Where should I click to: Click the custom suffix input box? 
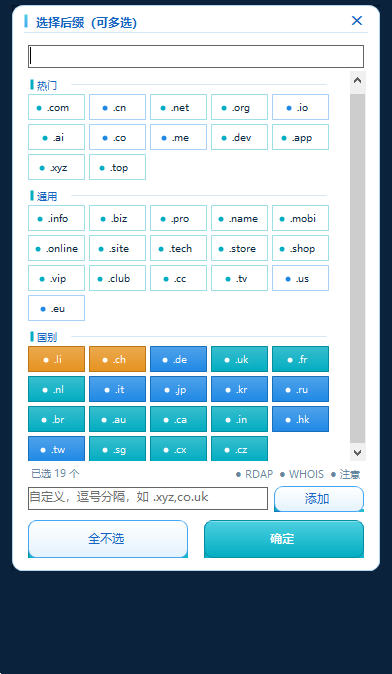pos(148,498)
